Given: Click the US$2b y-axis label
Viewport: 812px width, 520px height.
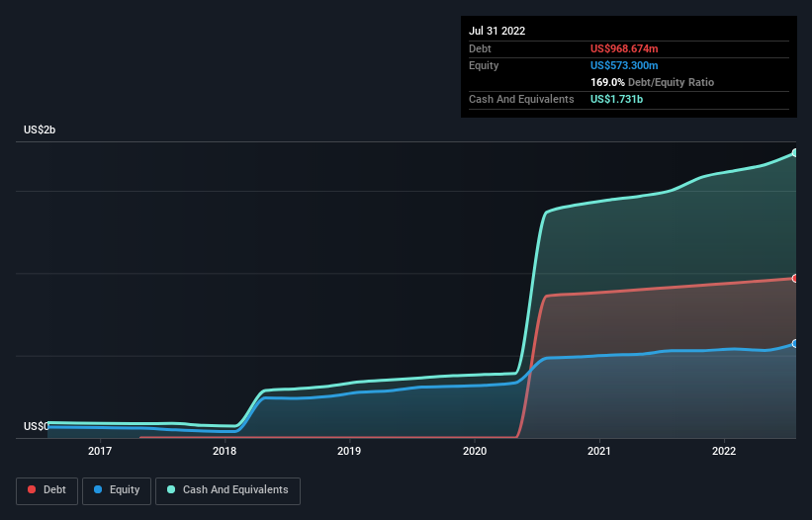Looking at the screenshot, I should [x=40, y=130].
